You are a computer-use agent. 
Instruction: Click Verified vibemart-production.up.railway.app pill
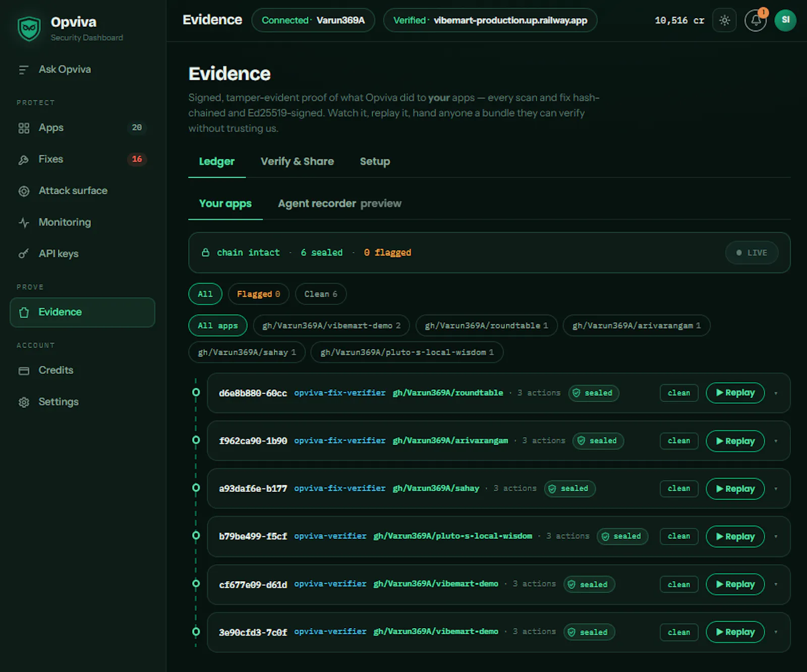(490, 20)
